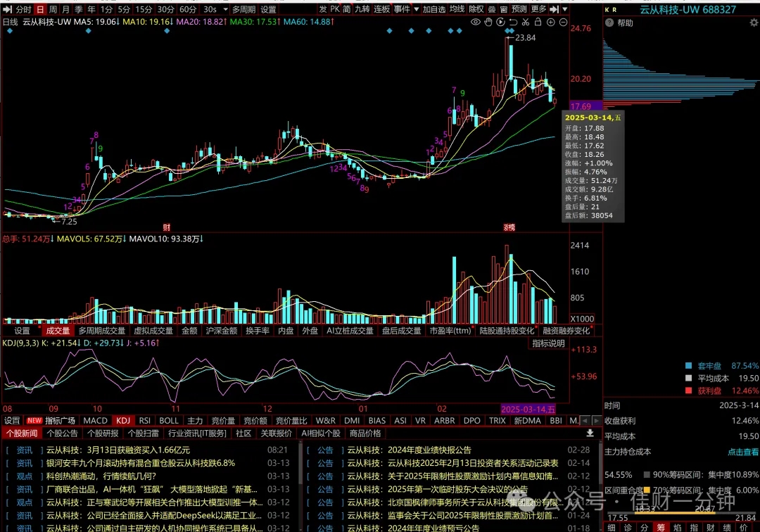Image resolution: width=760 pixels, height=532 pixels.
Task: Switch to 5分 minute period
Action: point(124,9)
